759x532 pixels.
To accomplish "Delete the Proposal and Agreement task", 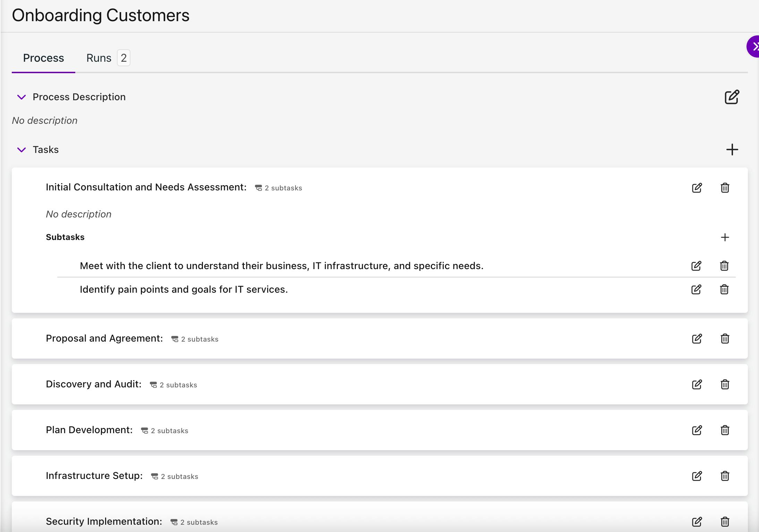I will [x=725, y=339].
